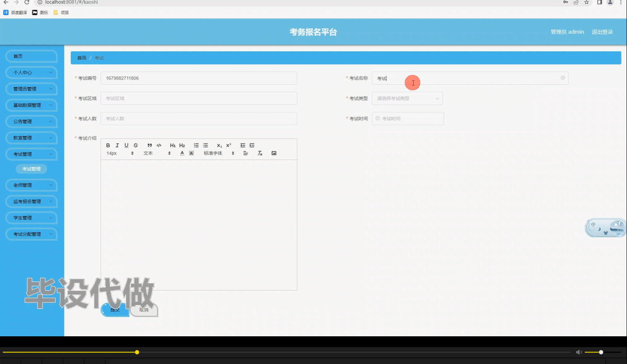The height and width of the screenshot is (364, 627).
Task: Apply Heading 1 formatting
Action: click(172, 145)
